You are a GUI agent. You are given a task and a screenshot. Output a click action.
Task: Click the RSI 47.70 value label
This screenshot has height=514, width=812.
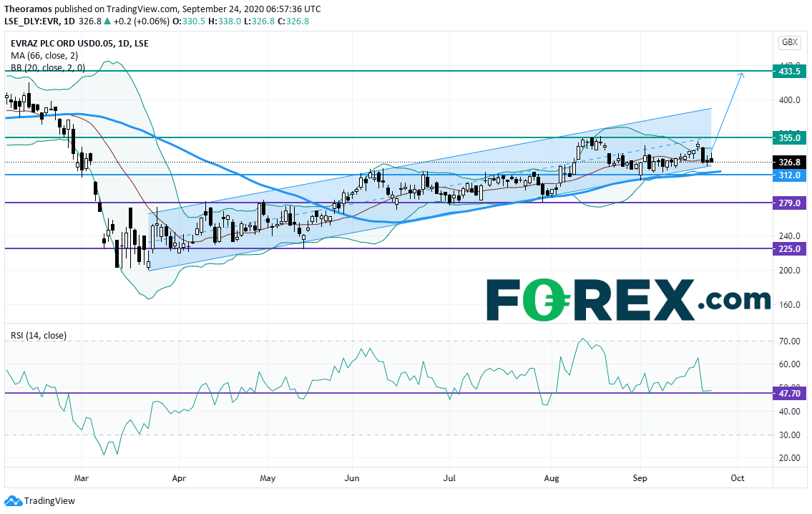pos(790,393)
